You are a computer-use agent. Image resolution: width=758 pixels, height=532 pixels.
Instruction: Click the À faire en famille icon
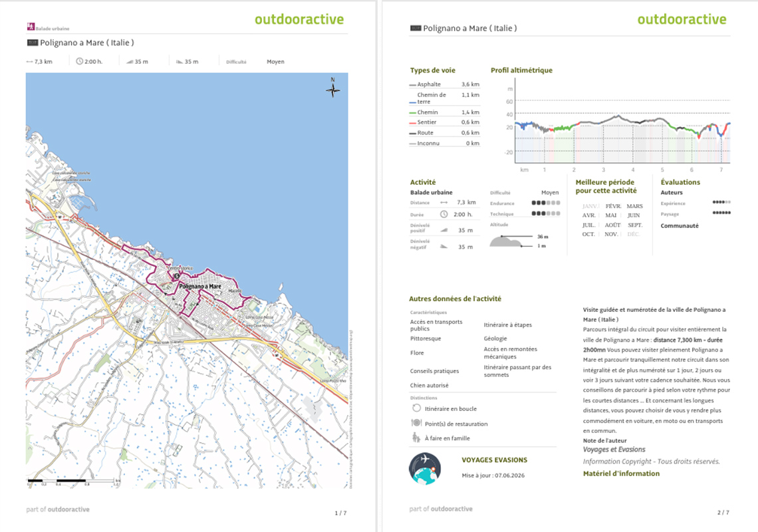tap(416, 438)
